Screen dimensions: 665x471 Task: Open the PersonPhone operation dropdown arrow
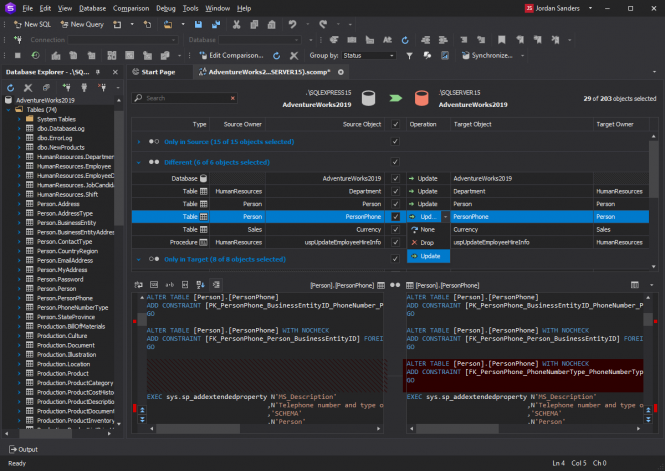[445, 217]
